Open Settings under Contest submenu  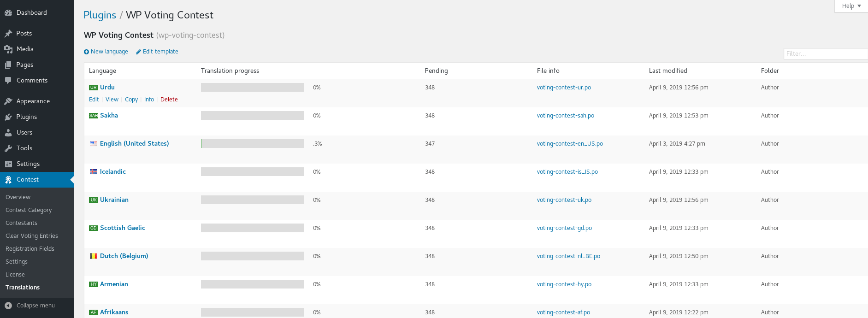[17, 262]
